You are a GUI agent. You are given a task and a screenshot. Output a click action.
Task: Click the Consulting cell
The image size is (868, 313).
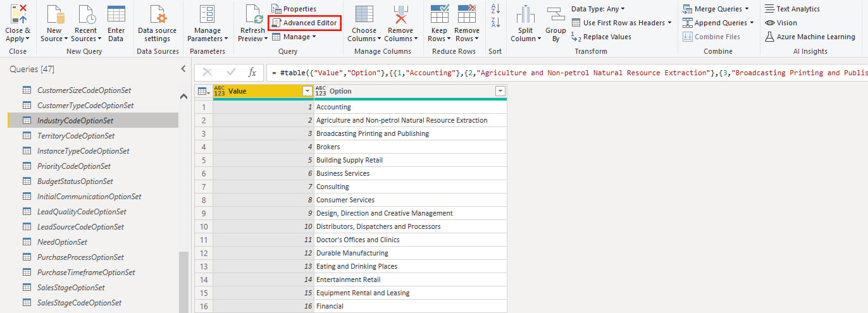[410, 187]
